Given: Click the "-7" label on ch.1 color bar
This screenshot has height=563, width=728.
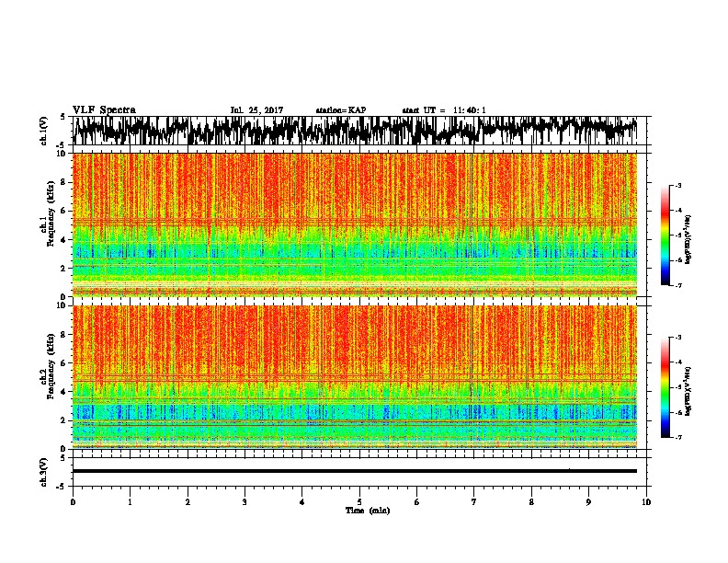Looking at the screenshot, I should (677, 285).
